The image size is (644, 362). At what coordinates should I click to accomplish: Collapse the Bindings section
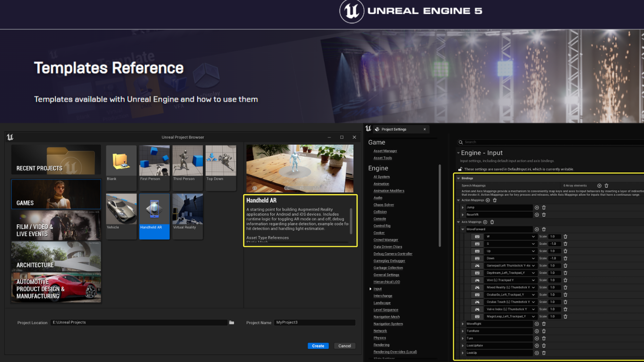click(458, 178)
